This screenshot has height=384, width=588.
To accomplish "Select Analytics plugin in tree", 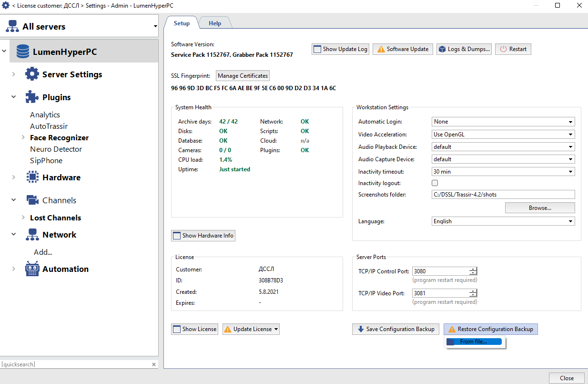I will 45,114.
